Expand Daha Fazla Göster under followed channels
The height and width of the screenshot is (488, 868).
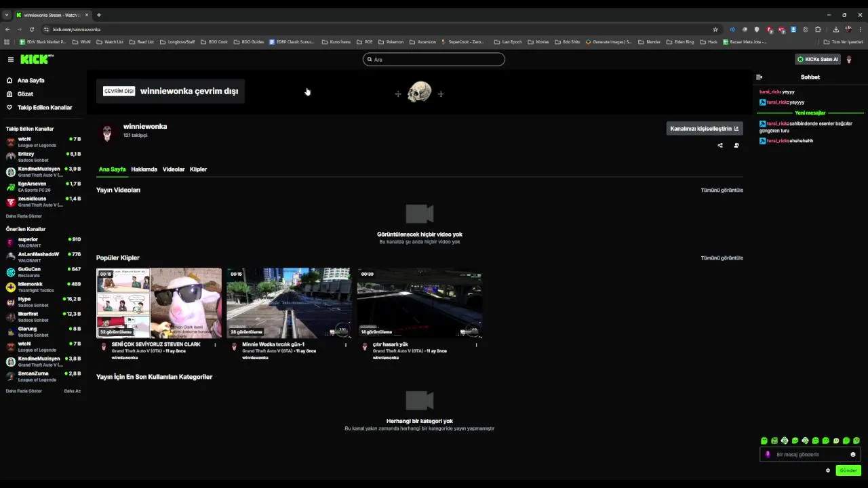24,216
